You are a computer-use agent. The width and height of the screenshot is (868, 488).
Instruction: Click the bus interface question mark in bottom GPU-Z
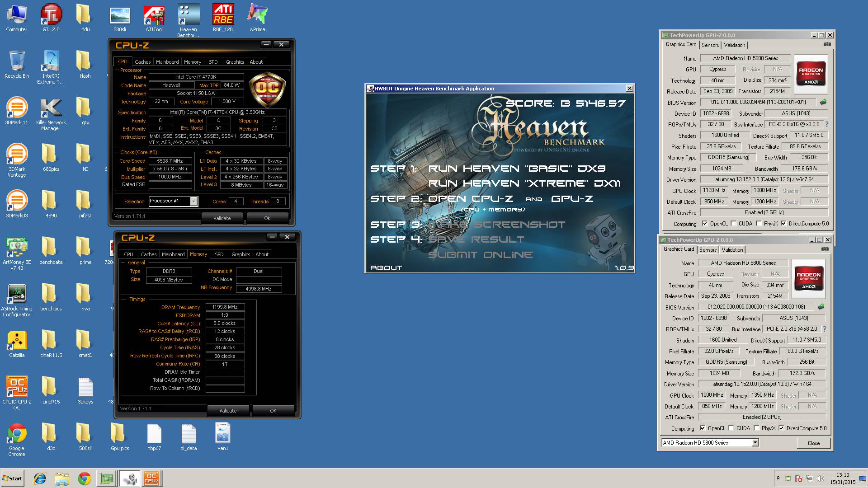tap(824, 329)
